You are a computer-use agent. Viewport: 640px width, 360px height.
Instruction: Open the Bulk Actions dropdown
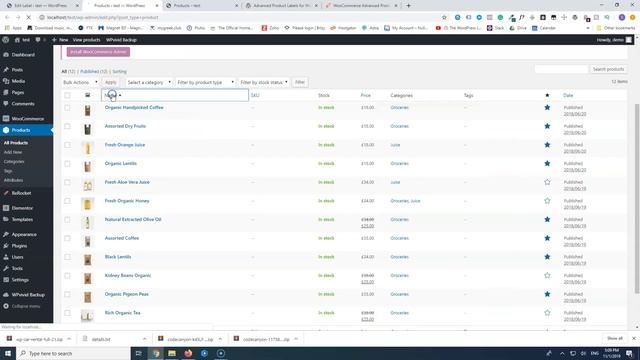click(80, 82)
